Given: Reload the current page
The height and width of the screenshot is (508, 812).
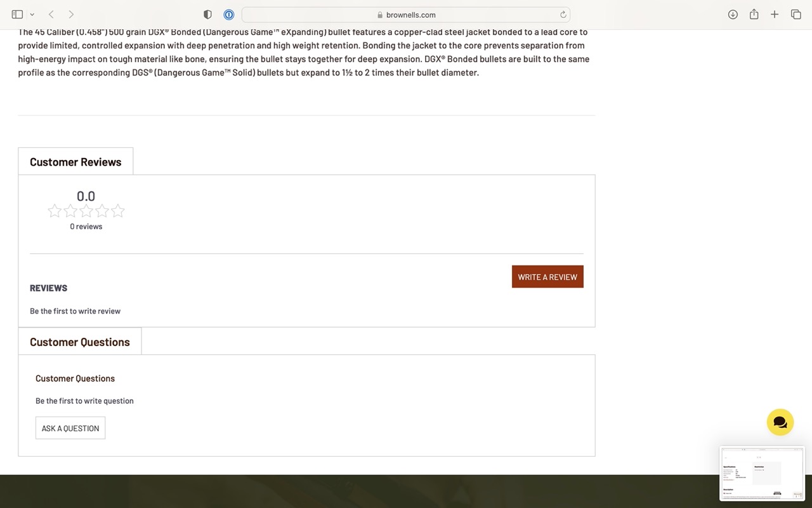Looking at the screenshot, I should click(563, 15).
